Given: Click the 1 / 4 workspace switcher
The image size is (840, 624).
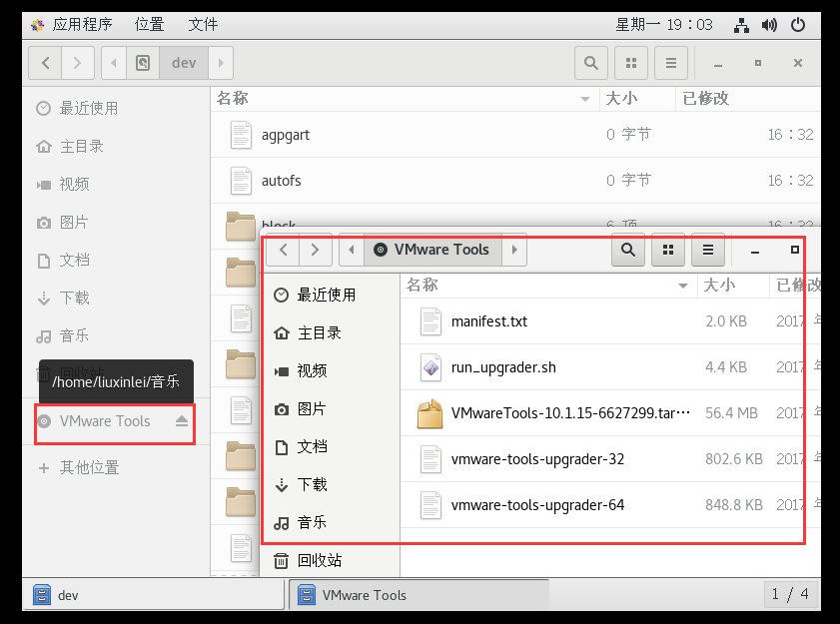Looking at the screenshot, I should [x=790, y=594].
